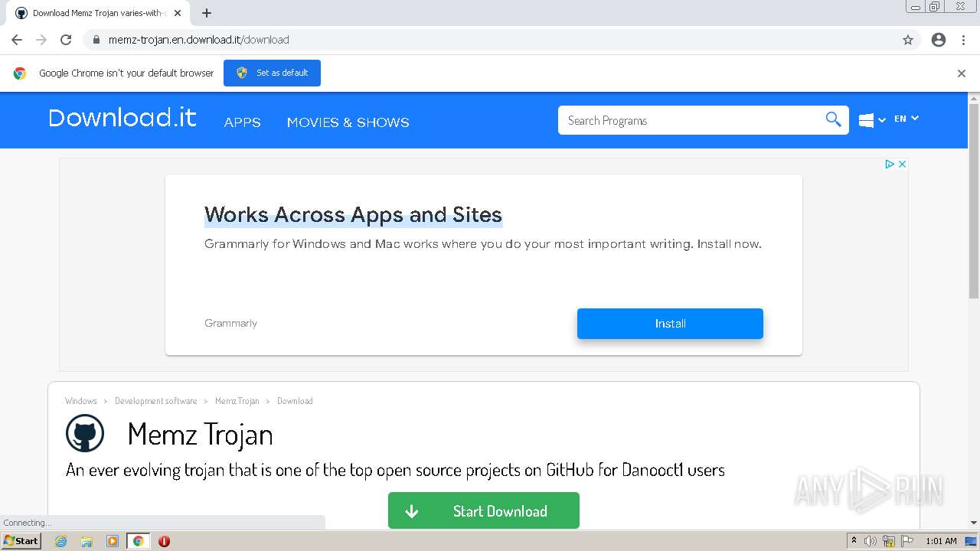Go forward to the next page
Viewport: 980px width, 551px height.
coord(41,40)
